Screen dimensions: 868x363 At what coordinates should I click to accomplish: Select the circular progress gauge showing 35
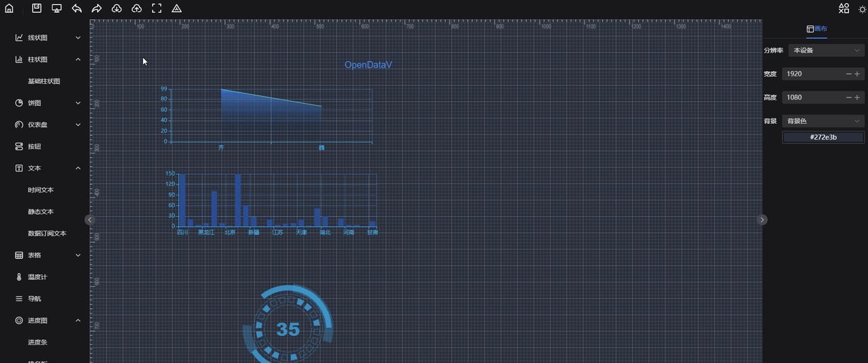click(x=288, y=325)
